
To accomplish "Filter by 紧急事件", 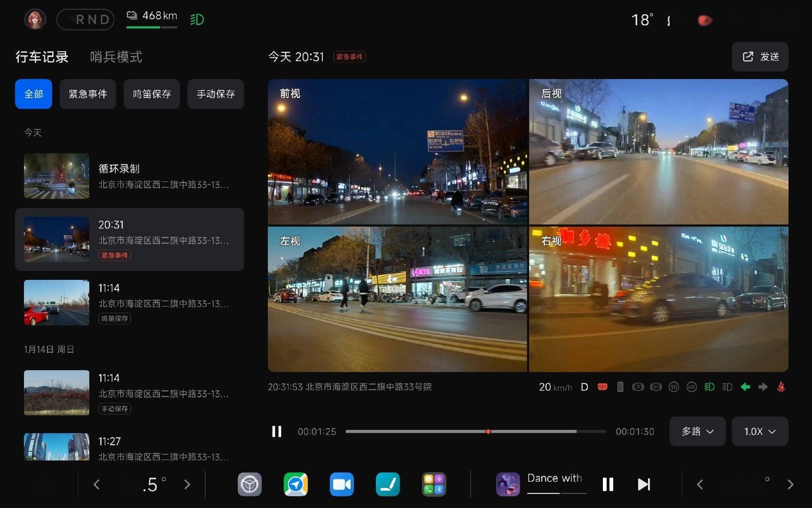I will coord(88,94).
